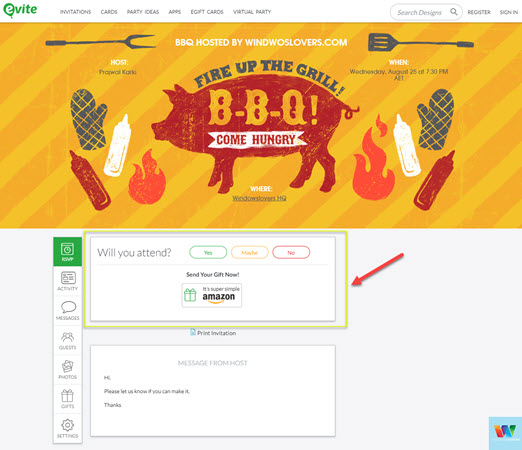Open the Party Ideas menu
522x450 pixels.
(x=143, y=12)
